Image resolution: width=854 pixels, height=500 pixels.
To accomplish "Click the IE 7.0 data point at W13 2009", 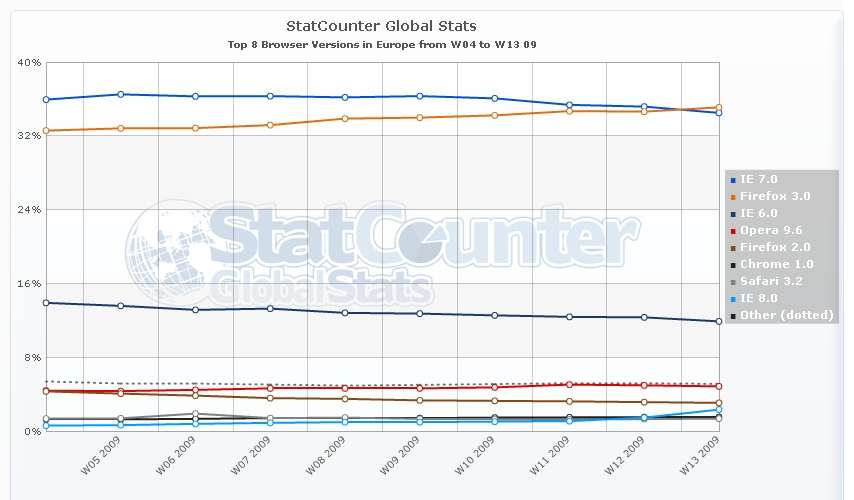I will [719, 113].
